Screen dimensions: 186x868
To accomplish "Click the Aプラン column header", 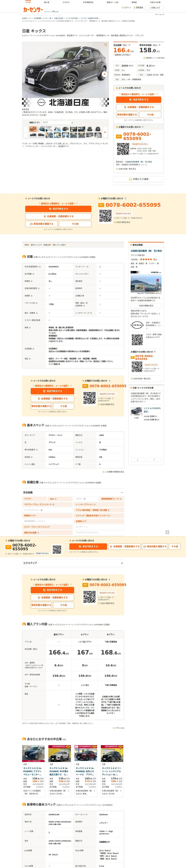I will click(85, 635).
